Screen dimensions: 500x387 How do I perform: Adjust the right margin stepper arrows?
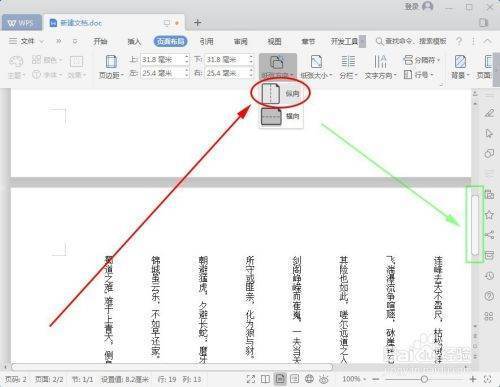(251, 73)
